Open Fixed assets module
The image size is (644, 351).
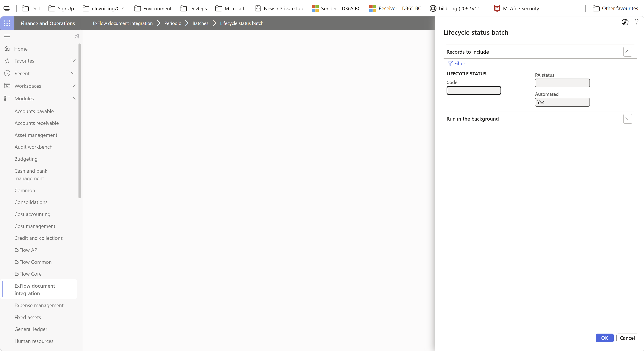(28, 317)
